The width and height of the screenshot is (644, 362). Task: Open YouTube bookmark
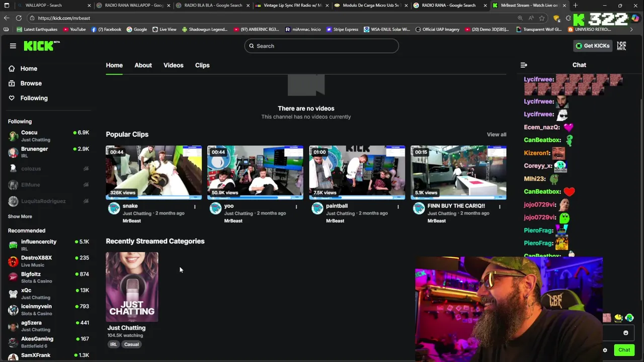74,30
